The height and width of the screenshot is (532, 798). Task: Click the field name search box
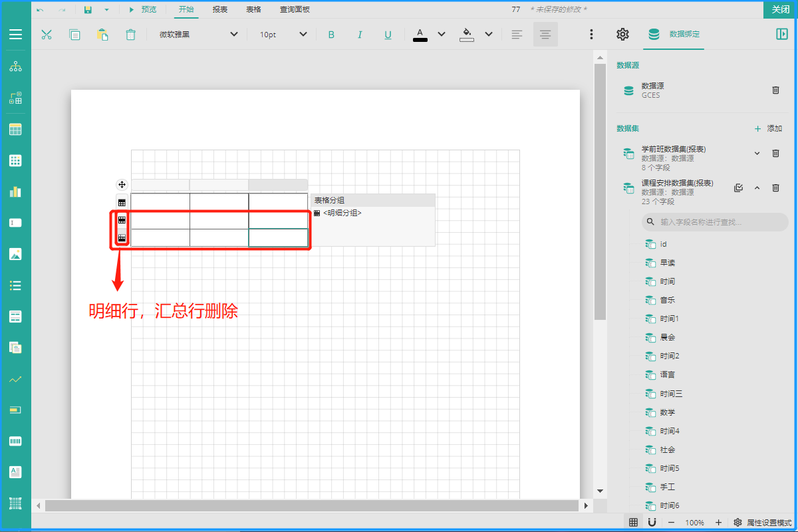pos(715,222)
